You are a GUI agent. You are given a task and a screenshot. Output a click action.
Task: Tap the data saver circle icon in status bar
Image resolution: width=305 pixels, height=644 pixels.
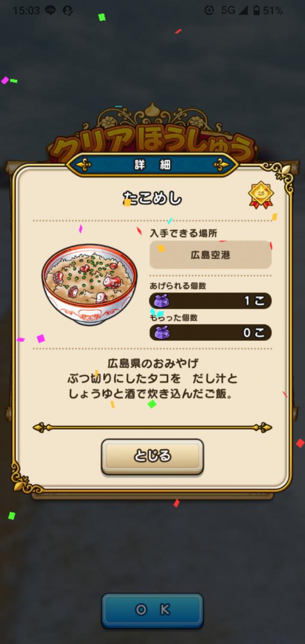click(x=209, y=10)
